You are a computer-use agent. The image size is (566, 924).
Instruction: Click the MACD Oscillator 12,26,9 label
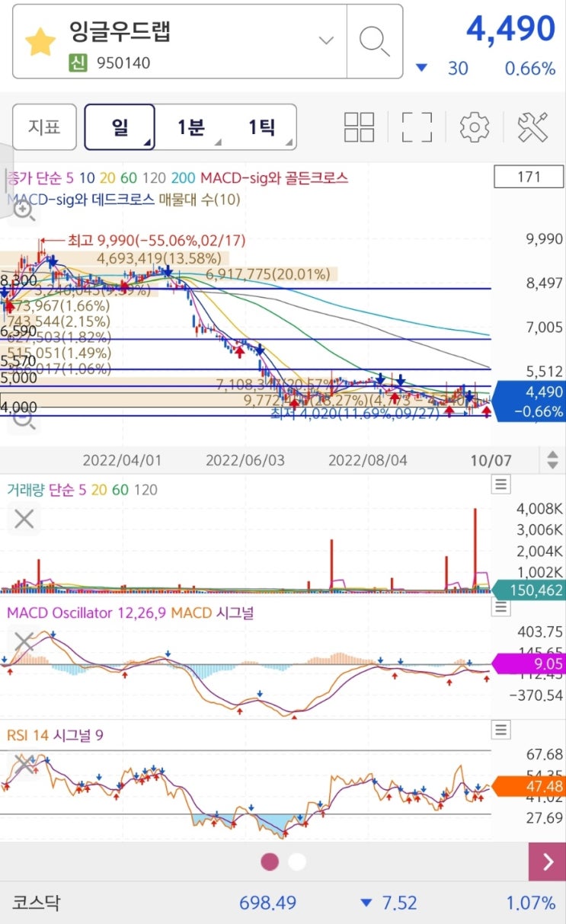tap(87, 612)
